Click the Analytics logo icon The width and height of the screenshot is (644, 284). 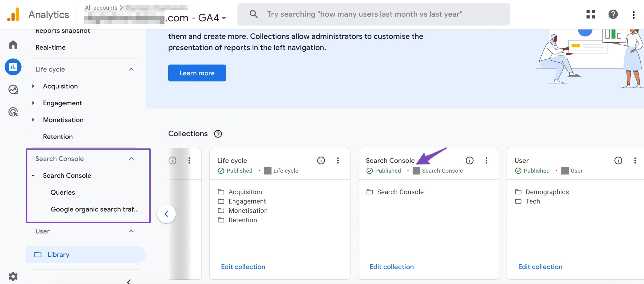coord(13,14)
